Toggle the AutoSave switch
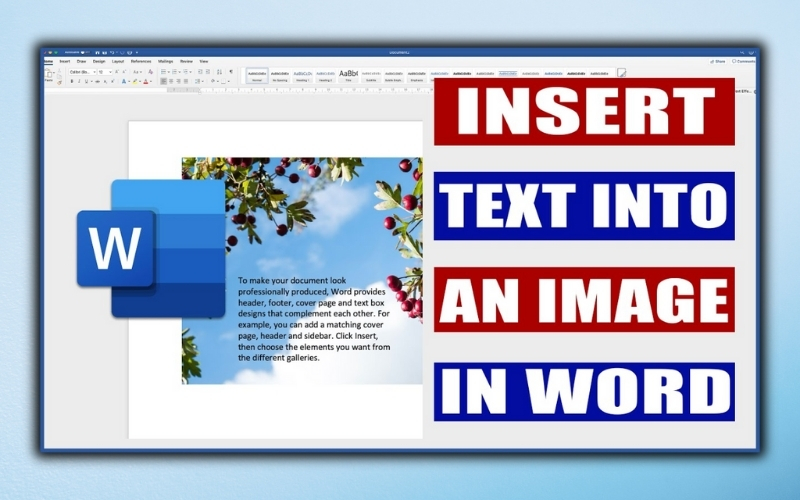 pos(85,53)
